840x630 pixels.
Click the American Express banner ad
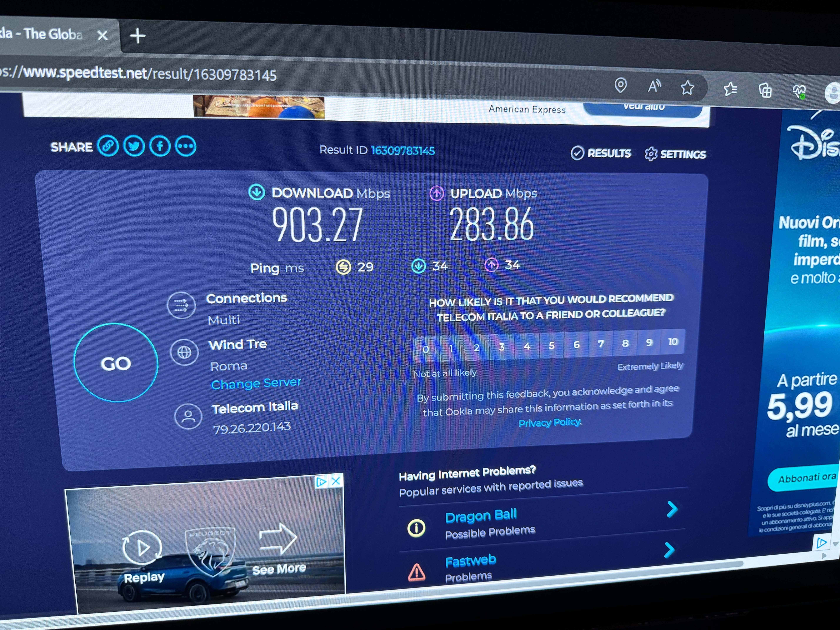click(527, 109)
